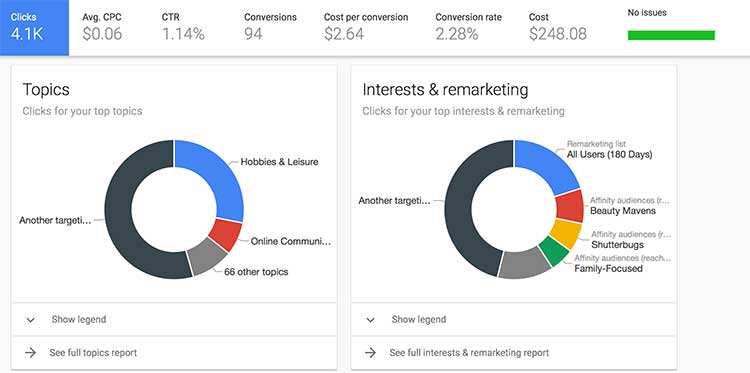Screen dimensions: 750x373
Task: Select the Cost metric showing $248.08
Action: pos(558,28)
